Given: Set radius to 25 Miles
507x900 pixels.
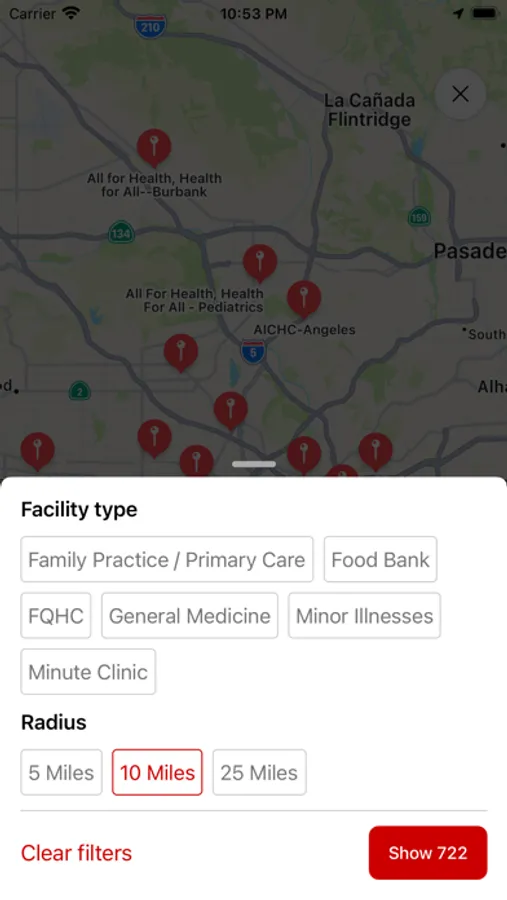Looking at the screenshot, I should [x=260, y=773].
